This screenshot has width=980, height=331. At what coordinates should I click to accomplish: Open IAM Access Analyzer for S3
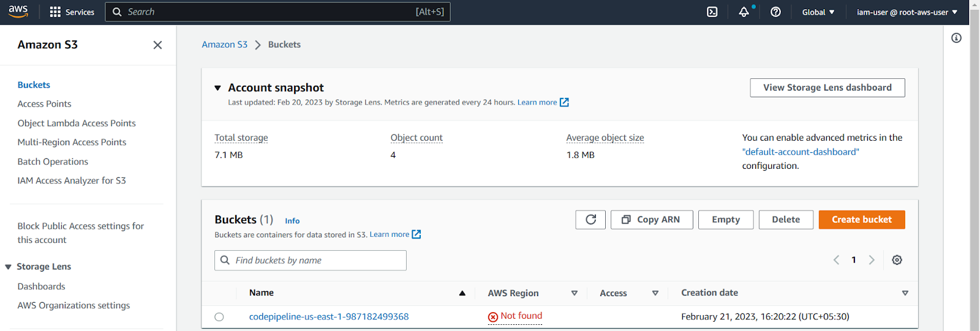(72, 180)
